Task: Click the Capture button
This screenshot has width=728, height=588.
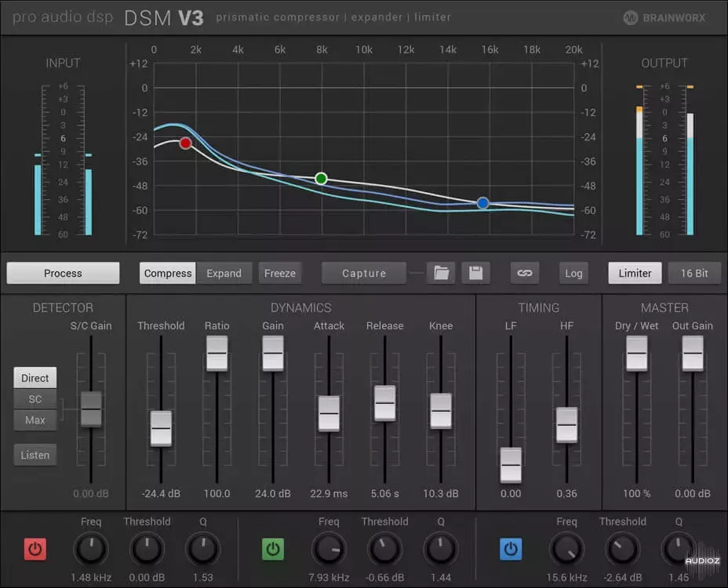Action: click(364, 273)
